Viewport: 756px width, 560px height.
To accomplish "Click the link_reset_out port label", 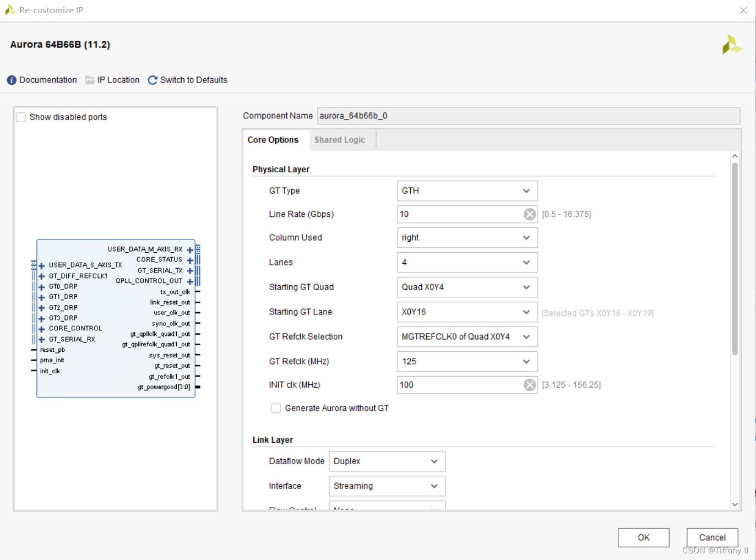I will click(170, 303).
